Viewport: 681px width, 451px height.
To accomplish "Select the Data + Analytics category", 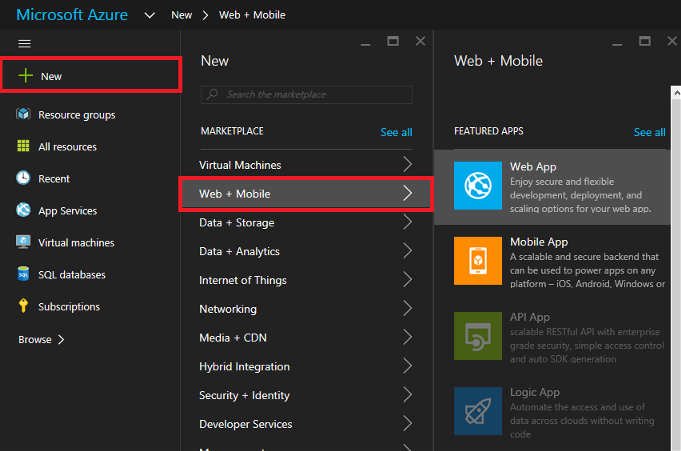I will tap(306, 251).
